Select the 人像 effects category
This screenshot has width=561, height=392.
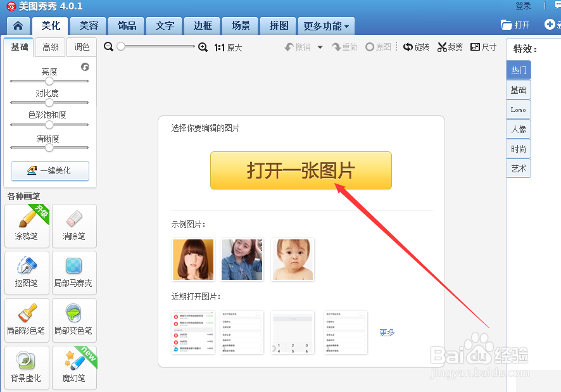519,129
